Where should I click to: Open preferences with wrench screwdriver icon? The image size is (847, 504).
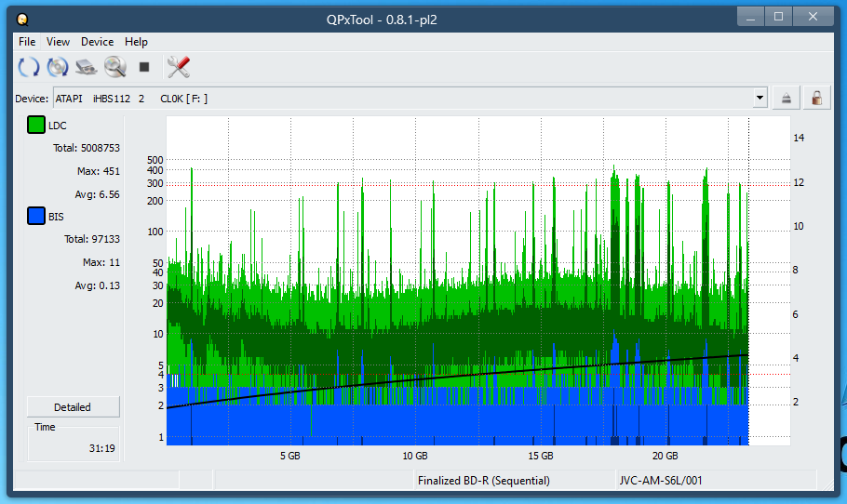(178, 67)
